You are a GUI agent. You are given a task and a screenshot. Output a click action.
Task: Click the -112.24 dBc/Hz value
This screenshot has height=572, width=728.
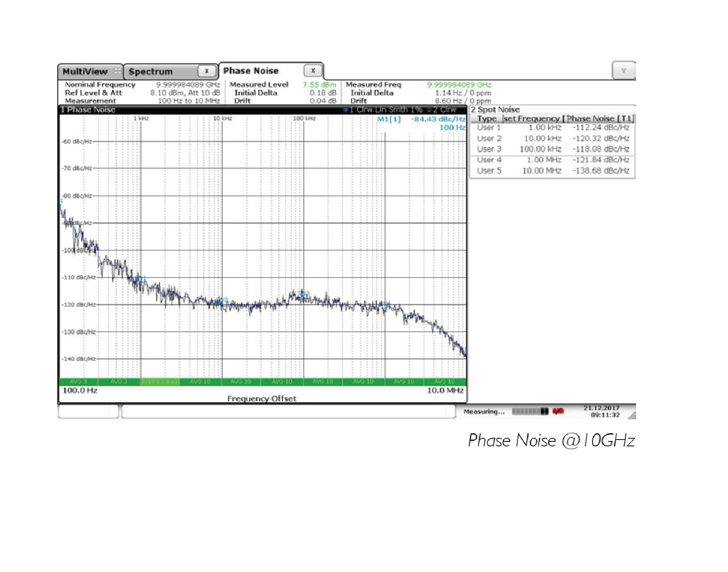pos(601,128)
